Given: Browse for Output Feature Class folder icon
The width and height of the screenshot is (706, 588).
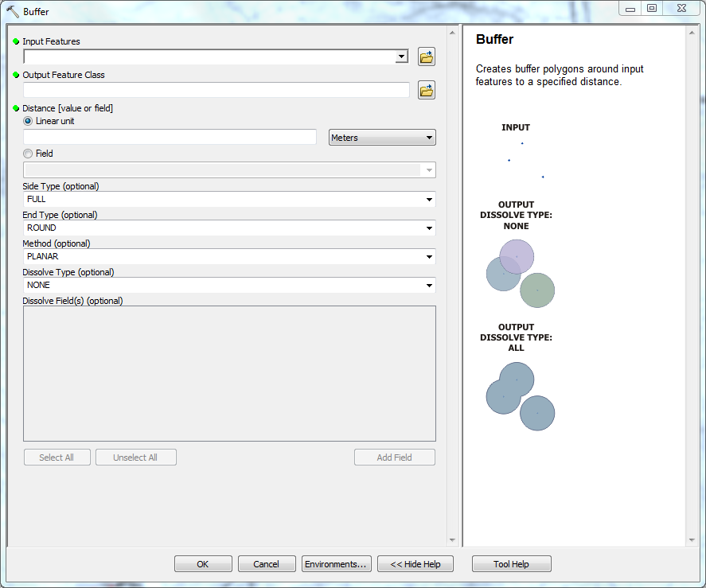Looking at the screenshot, I should tap(427, 90).
